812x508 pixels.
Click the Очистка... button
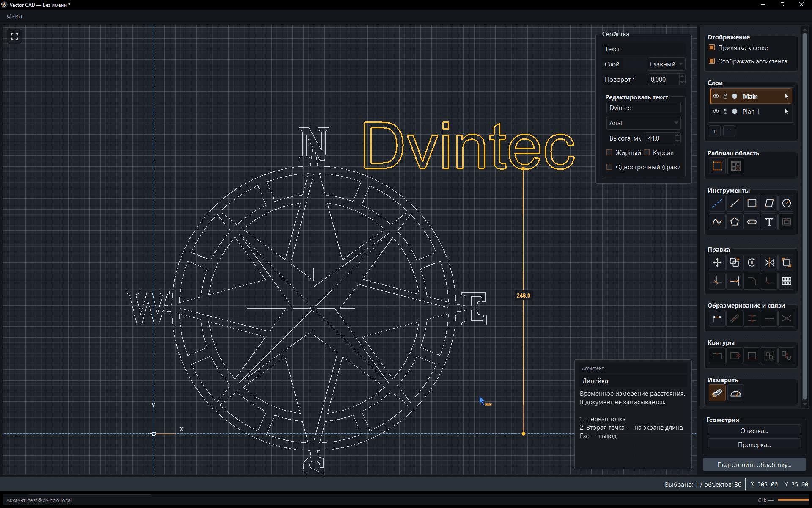(754, 431)
